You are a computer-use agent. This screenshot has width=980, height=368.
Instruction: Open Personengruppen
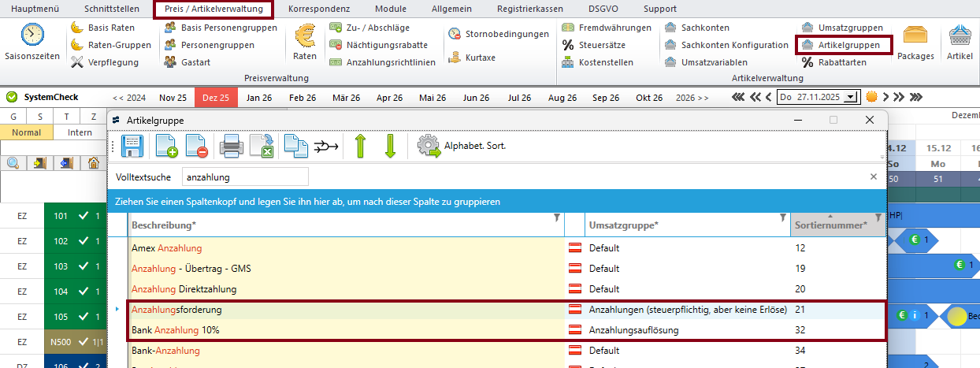210,45
